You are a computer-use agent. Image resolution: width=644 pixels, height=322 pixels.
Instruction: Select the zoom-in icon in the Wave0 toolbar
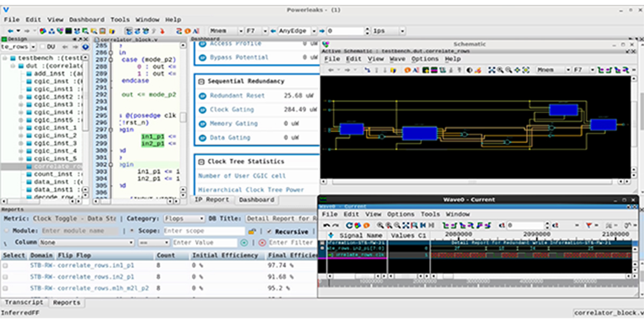point(379,225)
